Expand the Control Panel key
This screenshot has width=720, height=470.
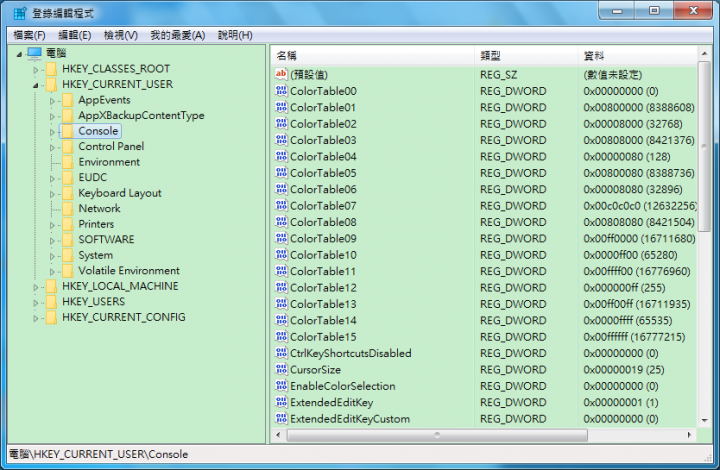51,148
